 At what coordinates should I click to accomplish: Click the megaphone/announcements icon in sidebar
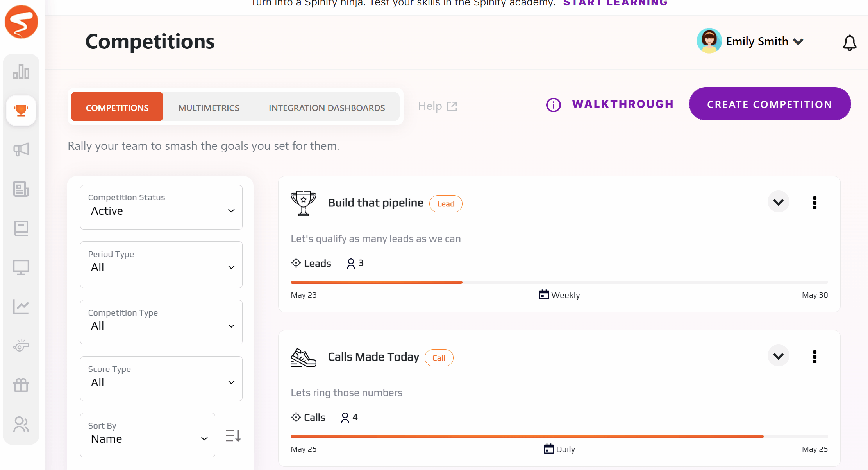click(21, 149)
